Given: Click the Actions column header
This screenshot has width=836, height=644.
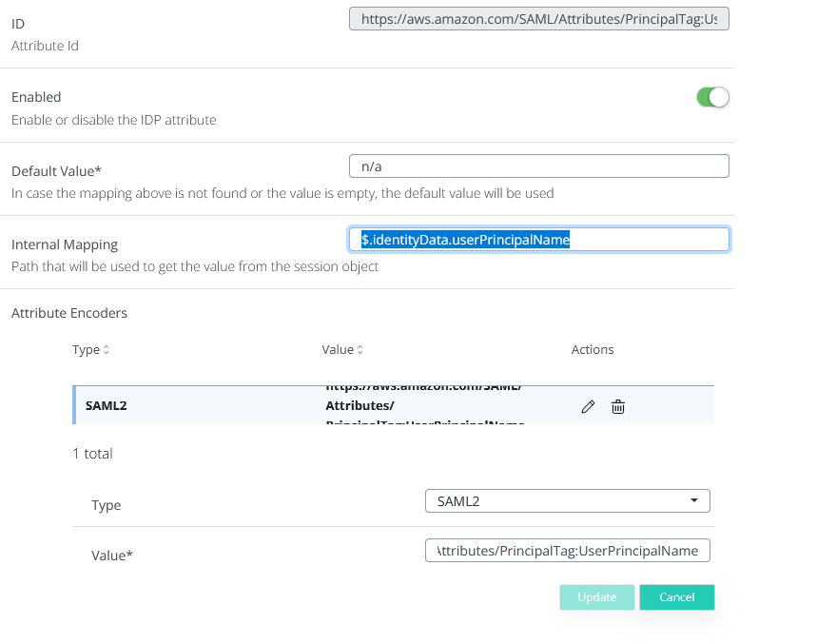Looking at the screenshot, I should [593, 350].
